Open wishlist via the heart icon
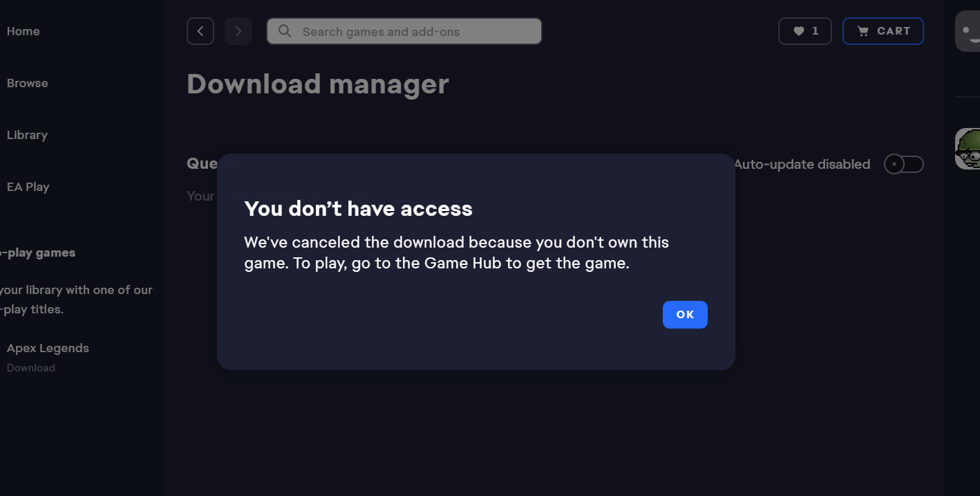 [x=799, y=31]
